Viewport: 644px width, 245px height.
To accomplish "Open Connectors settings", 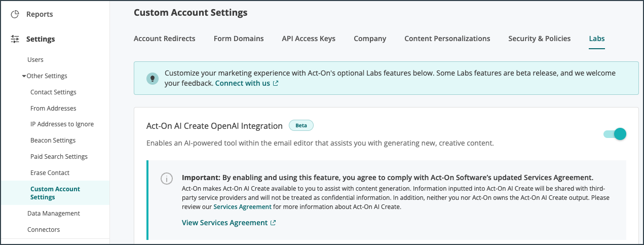I will (x=44, y=230).
